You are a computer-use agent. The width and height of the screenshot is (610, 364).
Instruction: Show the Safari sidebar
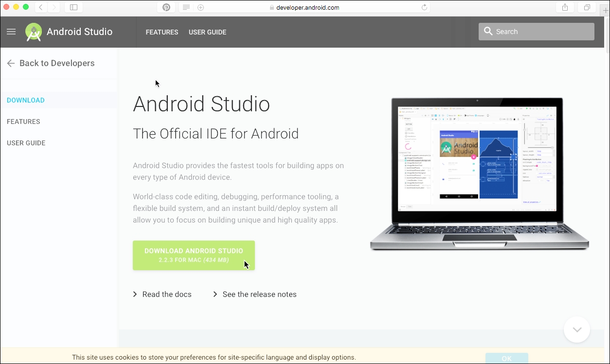pyautogui.click(x=73, y=7)
